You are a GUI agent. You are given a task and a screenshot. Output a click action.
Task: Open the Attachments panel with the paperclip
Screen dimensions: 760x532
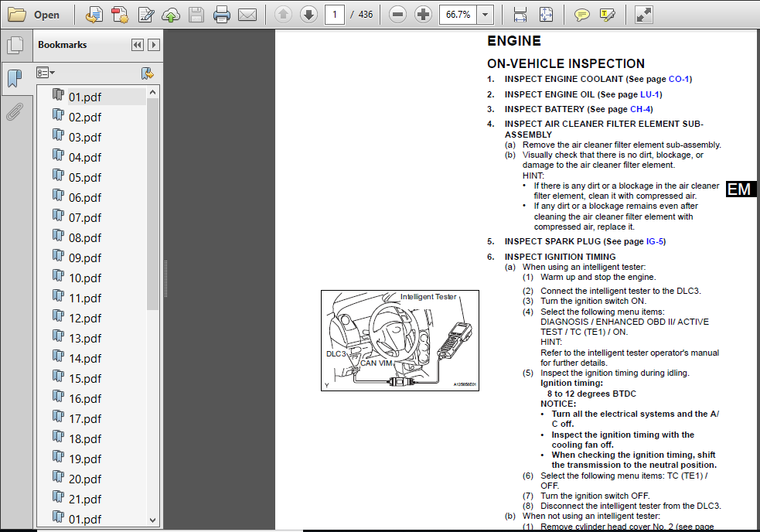click(x=15, y=112)
